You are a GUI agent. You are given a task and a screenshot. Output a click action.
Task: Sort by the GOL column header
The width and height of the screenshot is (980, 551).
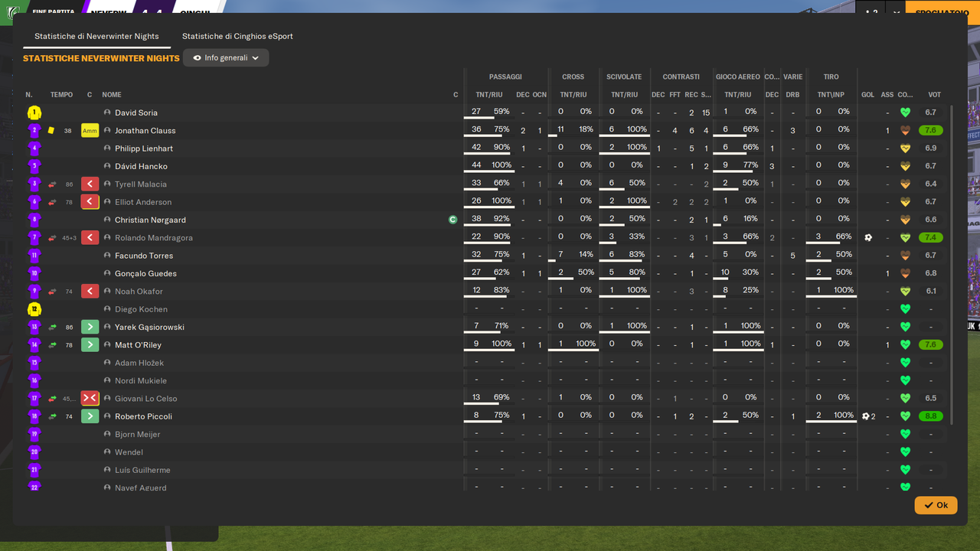(x=867, y=95)
